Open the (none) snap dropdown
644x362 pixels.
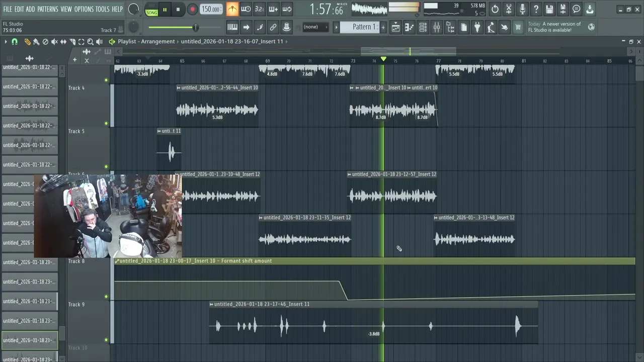coord(315,27)
